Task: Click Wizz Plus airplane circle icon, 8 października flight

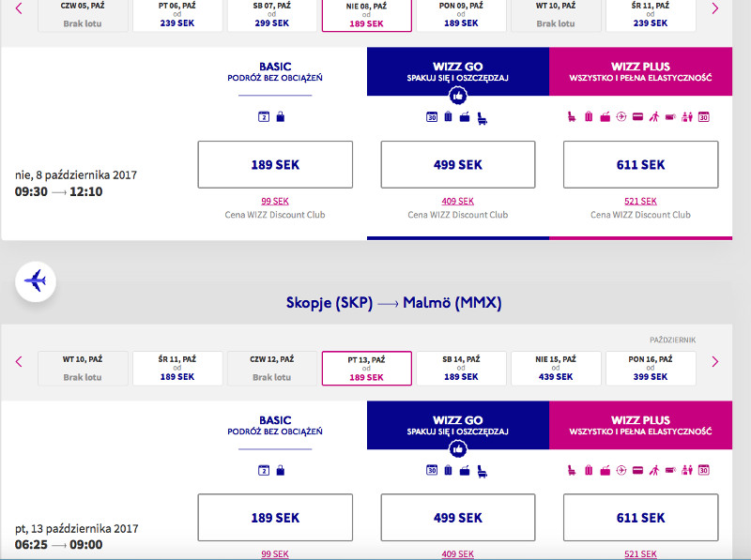Action: pyautogui.click(x=621, y=117)
